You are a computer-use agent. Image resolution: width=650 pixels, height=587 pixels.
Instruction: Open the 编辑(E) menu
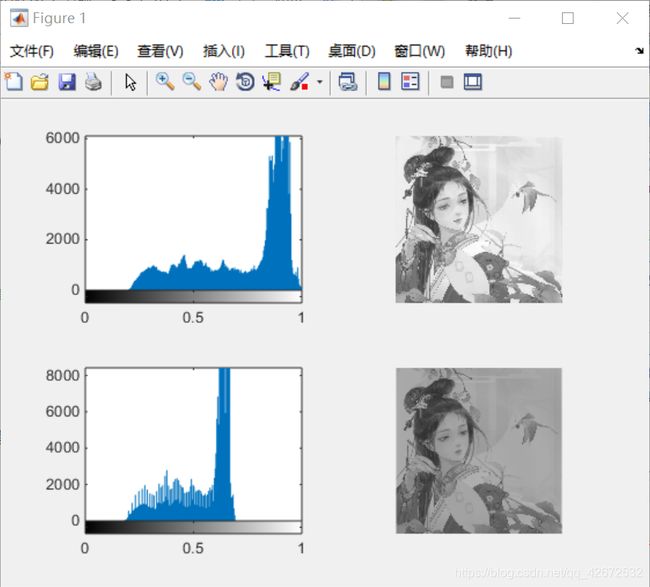[x=96, y=51]
